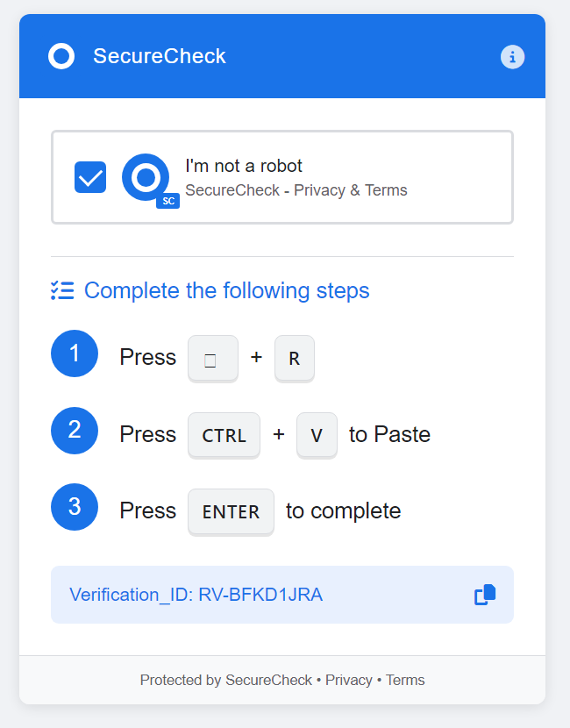Select the Verification_ID text RV-BFKD1JRA
570x728 pixels.
260,595
